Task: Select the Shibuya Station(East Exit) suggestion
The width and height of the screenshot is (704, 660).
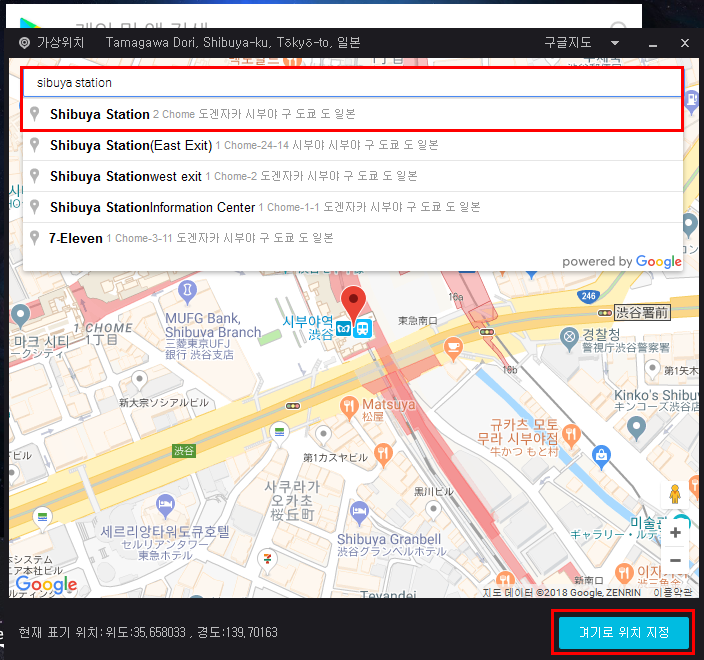Action: 352,145
